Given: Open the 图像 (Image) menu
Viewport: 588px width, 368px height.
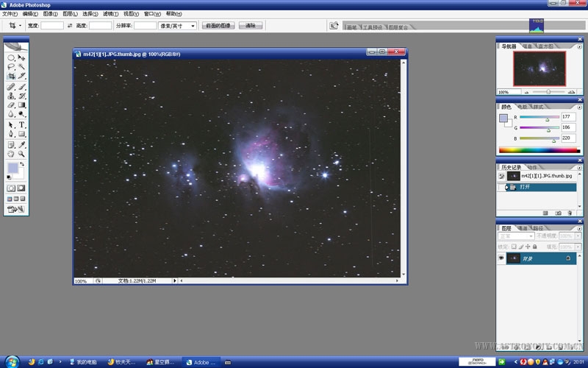Looking at the screenshot, I should click(50, 14).
